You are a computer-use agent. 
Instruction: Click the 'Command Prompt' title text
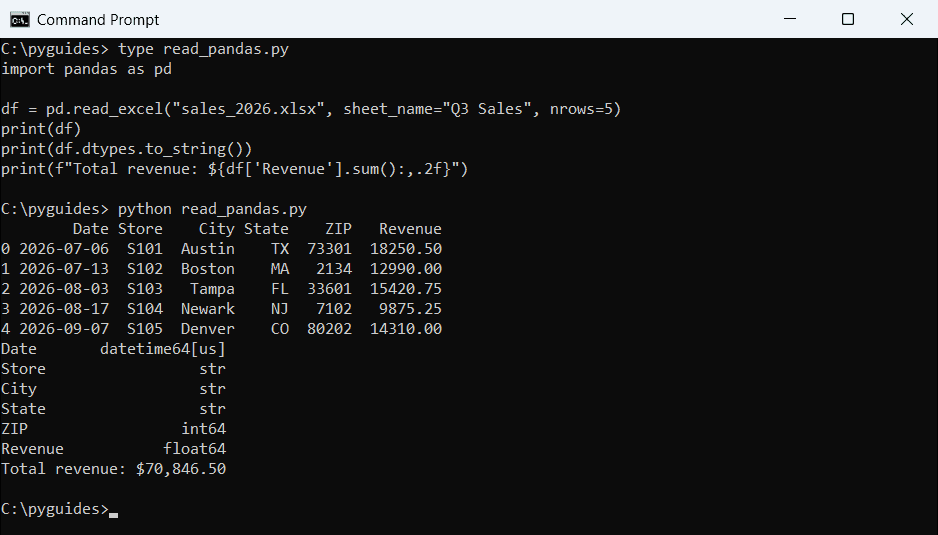point(98,20)
